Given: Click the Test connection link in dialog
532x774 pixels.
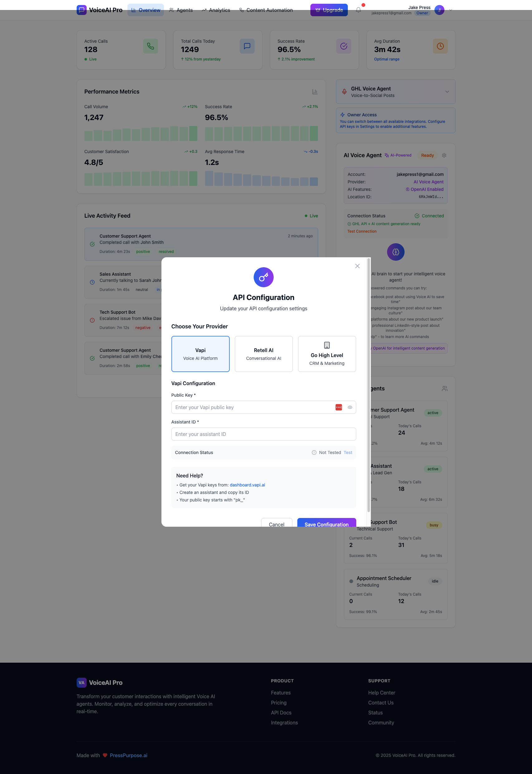Looking at the screenshot, I should click(348, 452).
